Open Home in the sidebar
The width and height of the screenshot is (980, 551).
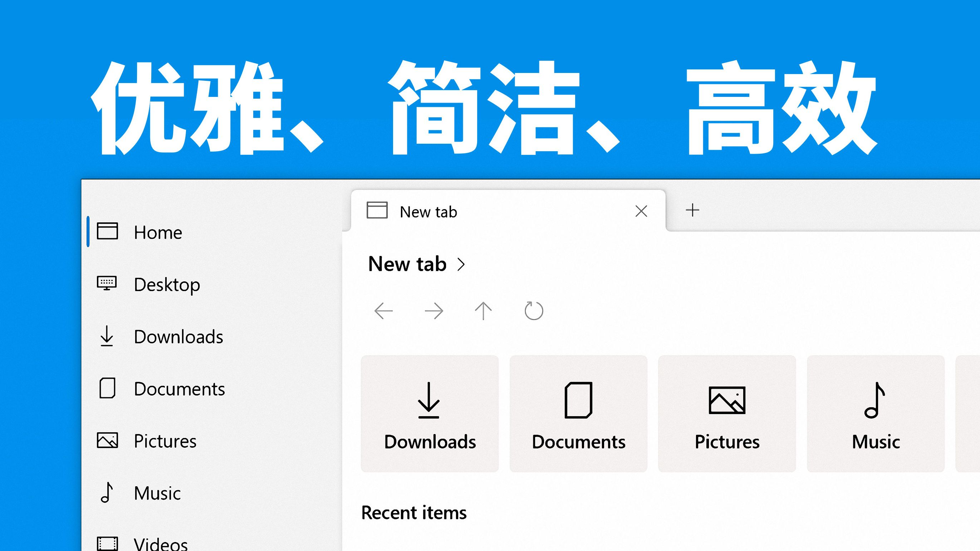(158, 232)
